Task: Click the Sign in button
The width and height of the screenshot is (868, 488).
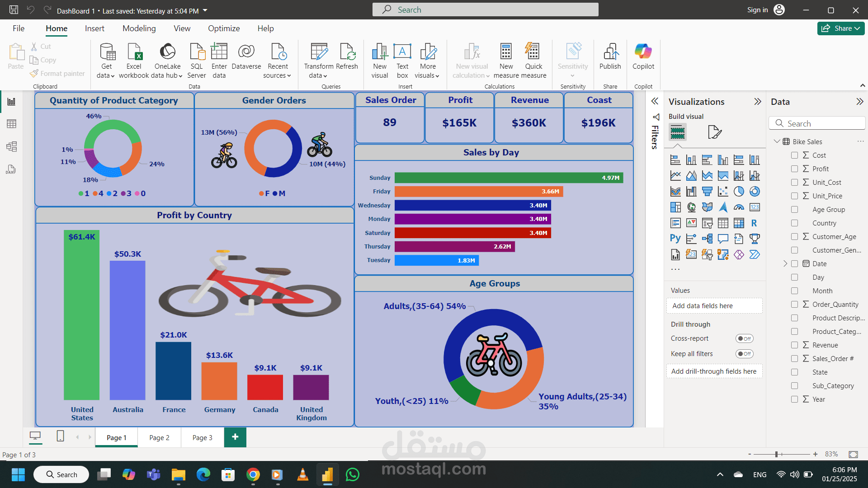Action: pyautogui.click(x=757, y=10)
